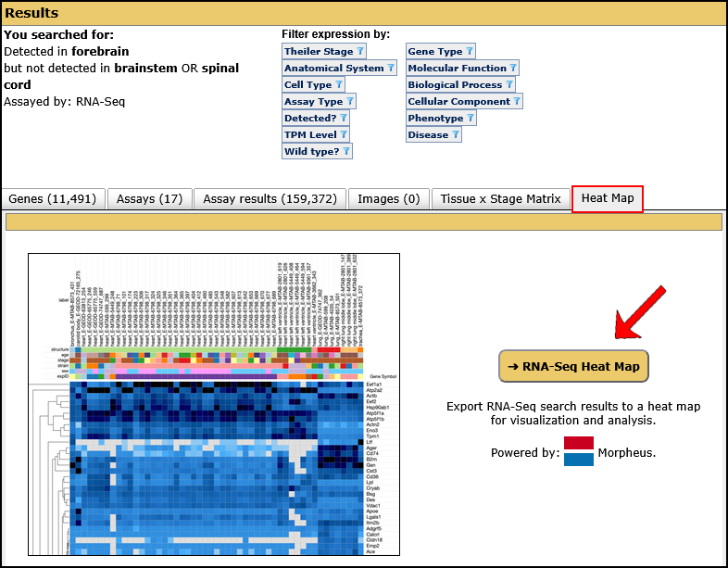Open the Tissue x Stage Matrix tab
The image size is (728, 568).
click(499, 198)
